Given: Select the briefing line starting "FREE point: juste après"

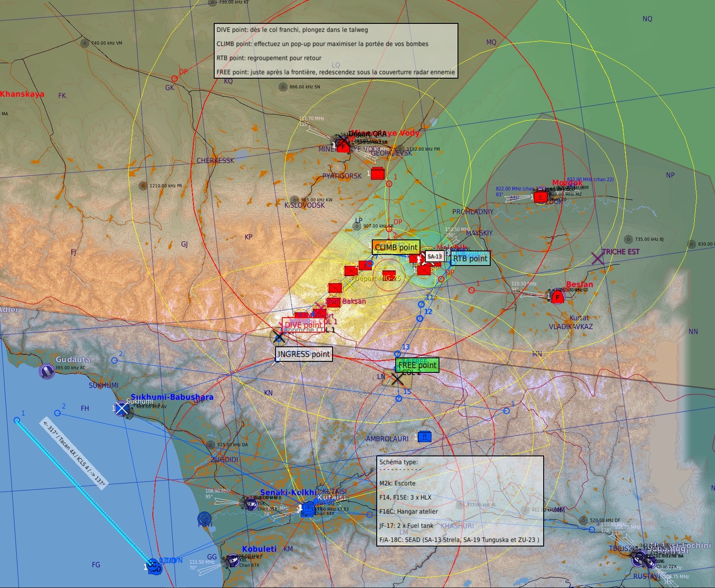Looking at the screenshot, I should point(336,72).
